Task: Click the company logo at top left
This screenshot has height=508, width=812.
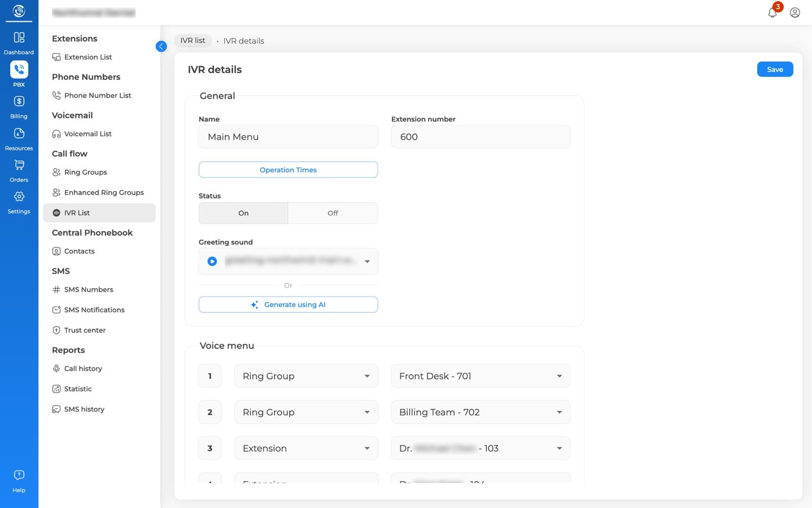Action: 19,11
